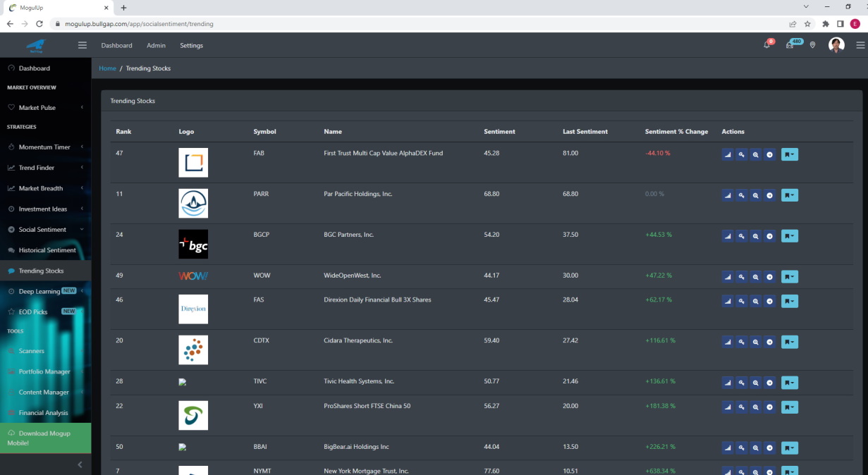This screenshot has height=475, width=868.
Task: Click the round send icon for BGCP row
Action: click(770, 236)
